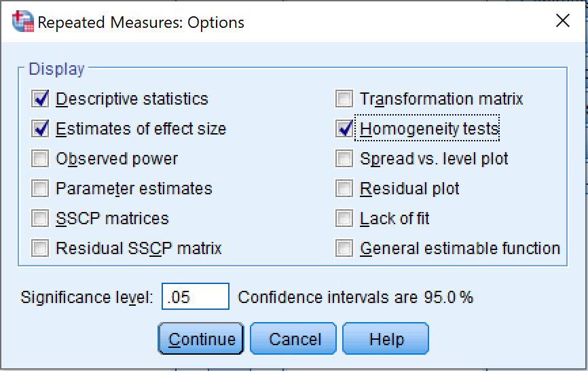Click the Cancel button
Image resolution: width=588 pixels, height=371 pixels.
[x=293, y=339]
